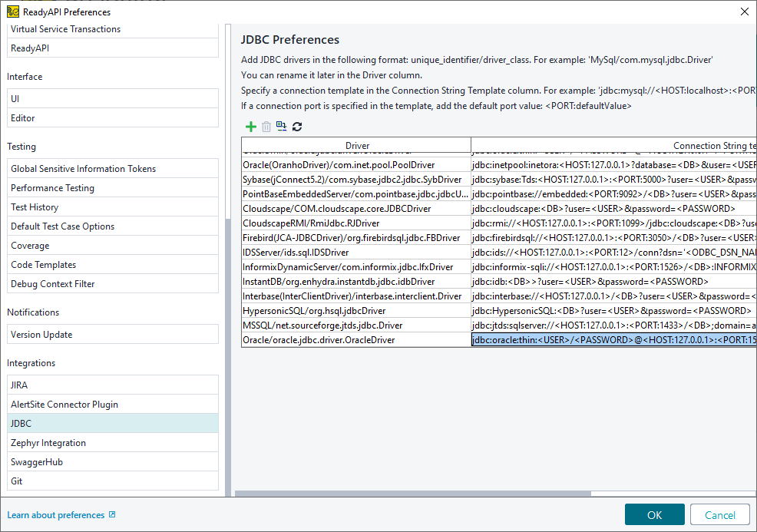Select InformixDynamicServer IfxDriver row
The width and height of the screenshot is (757, 532).
click(356, 267)
